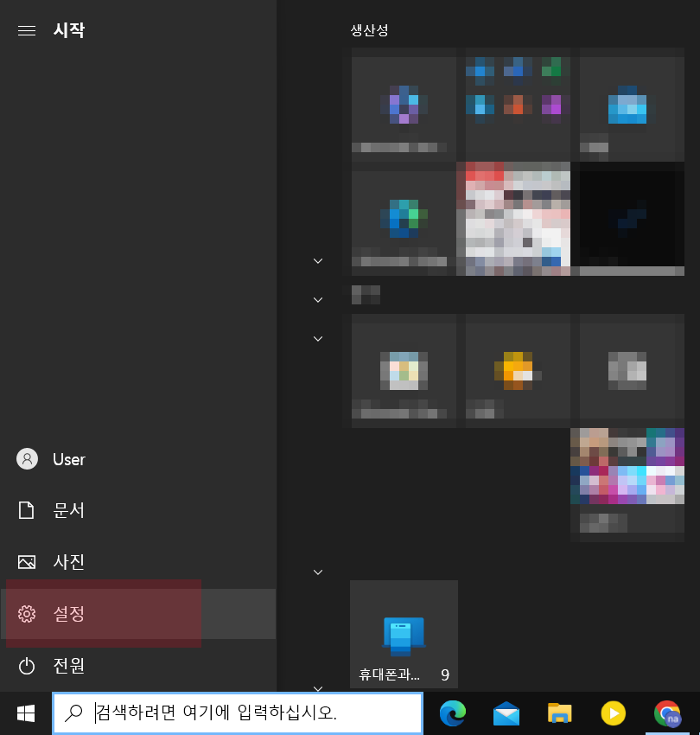Click the chevron at the panel bottom
The height and width of the screenshot is (735, 700).
point(318,688)
